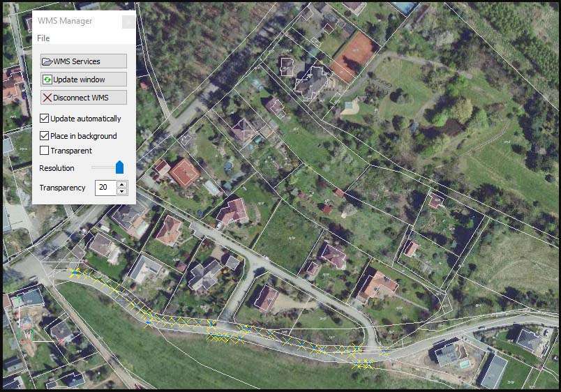This screenshot has height=392, width=561.
Task: Click the folder icon on WMS Services
Action: 47,61
